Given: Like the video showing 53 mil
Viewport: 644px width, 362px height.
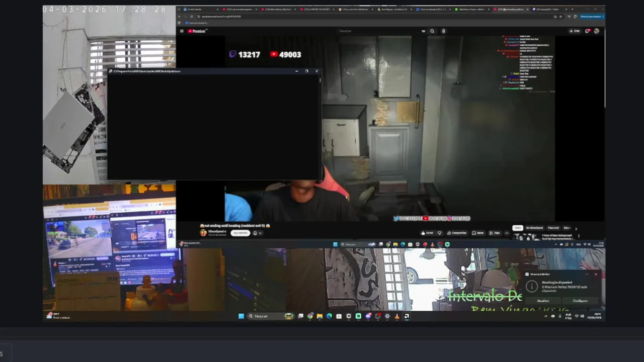Looking at the screenshot, I should coord(427,233).
